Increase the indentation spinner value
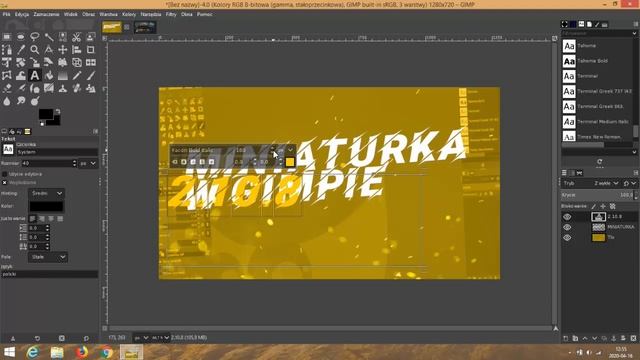Image resolution: width=640 pixels, height=360 pixels. click(x=47, y=226)
